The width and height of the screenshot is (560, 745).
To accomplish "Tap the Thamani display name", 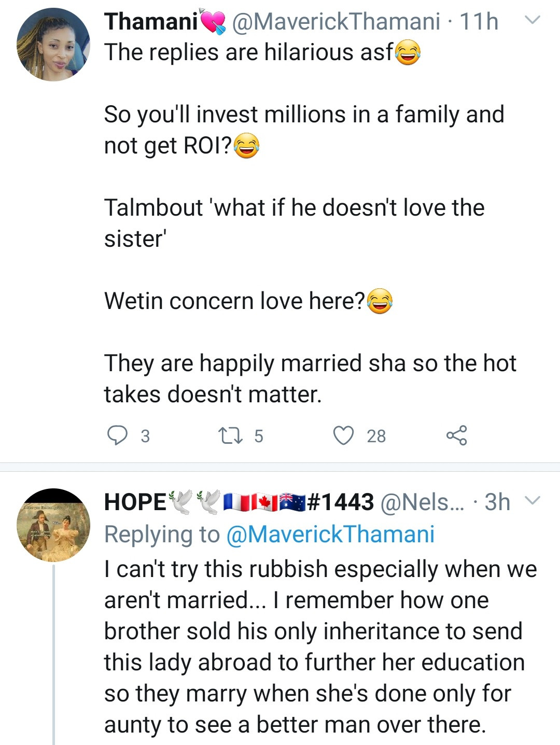I will pyautogui.click(x=151, y=22).
